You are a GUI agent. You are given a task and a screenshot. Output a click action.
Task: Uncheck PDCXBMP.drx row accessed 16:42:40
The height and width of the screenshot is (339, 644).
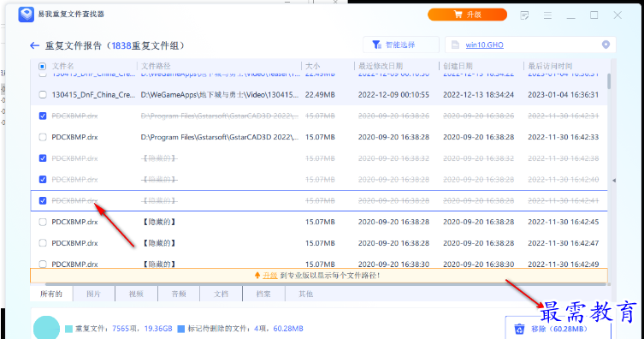point(42,179)
